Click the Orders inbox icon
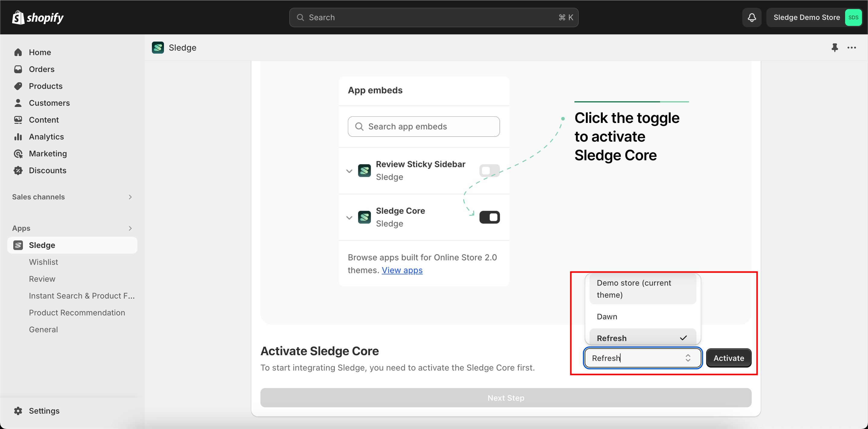The width and height of the screenshot is (868, 429). 18,69
